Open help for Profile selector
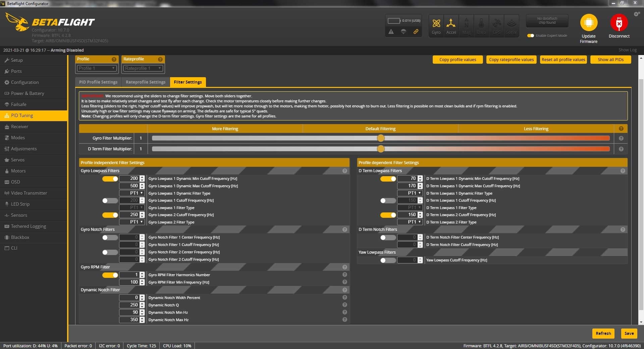Viewport: 644px width, 349px height. 114,59
